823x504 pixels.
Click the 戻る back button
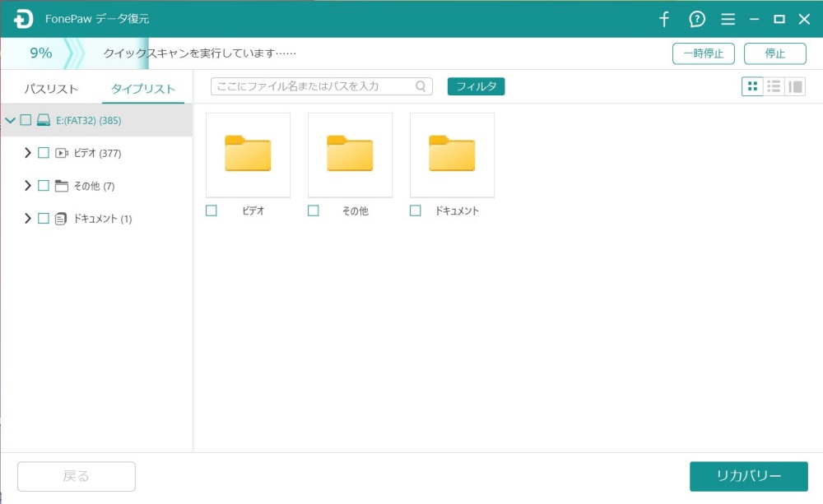76,476
